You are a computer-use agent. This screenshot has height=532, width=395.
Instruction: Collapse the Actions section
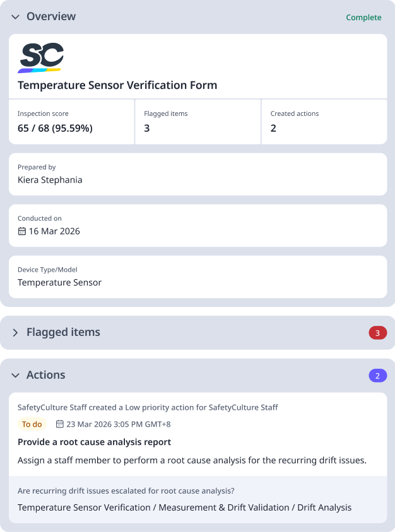(x=15, y=374)
